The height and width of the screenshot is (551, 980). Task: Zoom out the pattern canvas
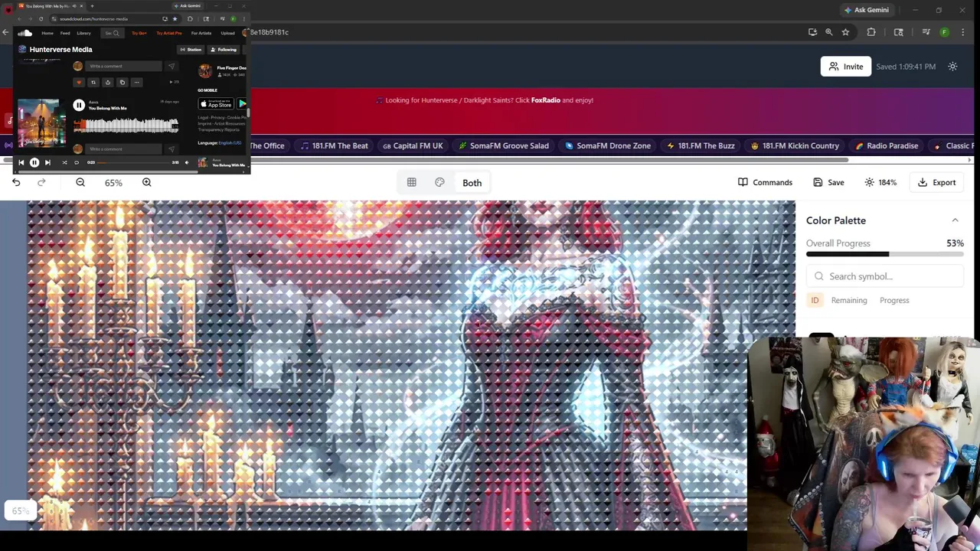(80, 182)
